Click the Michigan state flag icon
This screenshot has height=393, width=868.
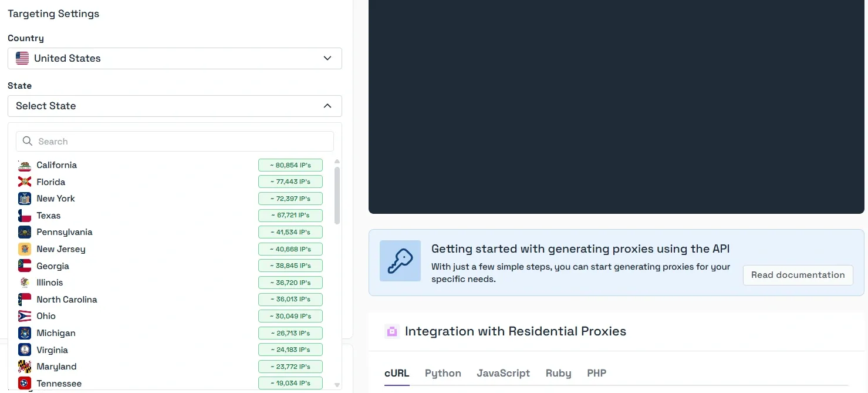pyautogui.click(x=25, y=333)
